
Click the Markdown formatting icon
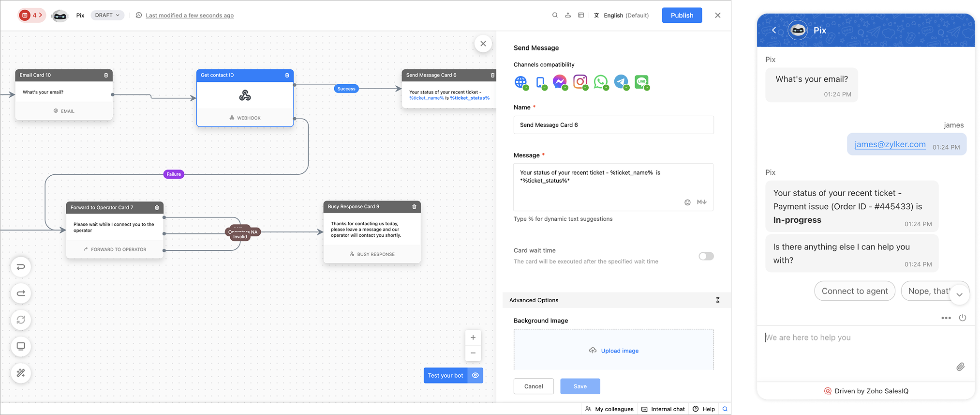pos(701,202)
